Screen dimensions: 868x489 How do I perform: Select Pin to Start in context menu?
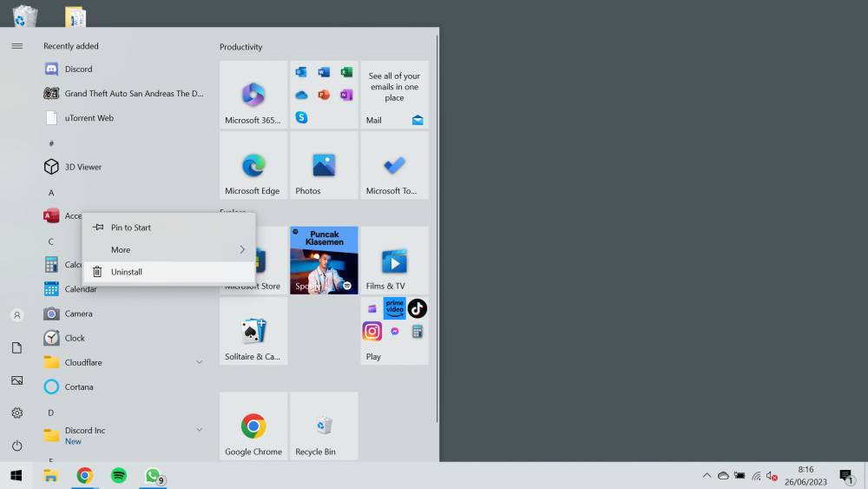point(169,228)
